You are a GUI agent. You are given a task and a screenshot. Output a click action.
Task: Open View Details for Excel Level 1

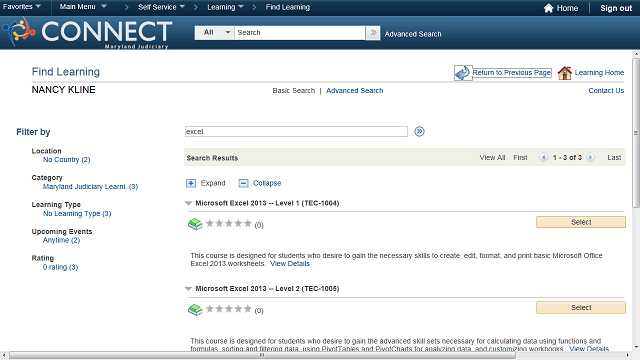[x=290, y=264]
